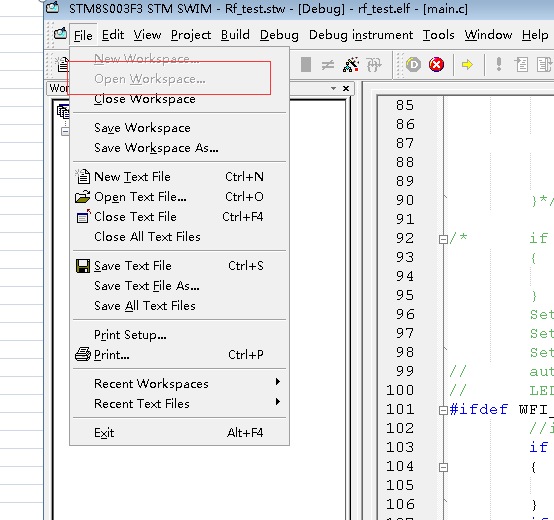Collapse the code fold at line 92
Image resolution: width=554 pixels, height=520 pixels.
[x=443, y=239]
